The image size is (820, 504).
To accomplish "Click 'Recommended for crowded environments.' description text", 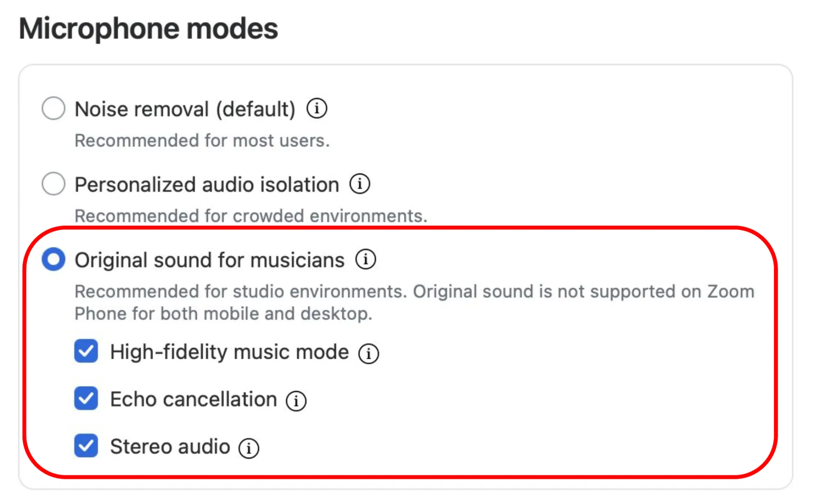I will click(251, 216).
